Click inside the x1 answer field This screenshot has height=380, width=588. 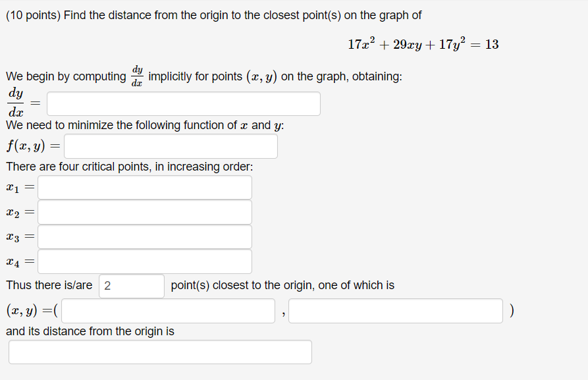pos(145,187)
